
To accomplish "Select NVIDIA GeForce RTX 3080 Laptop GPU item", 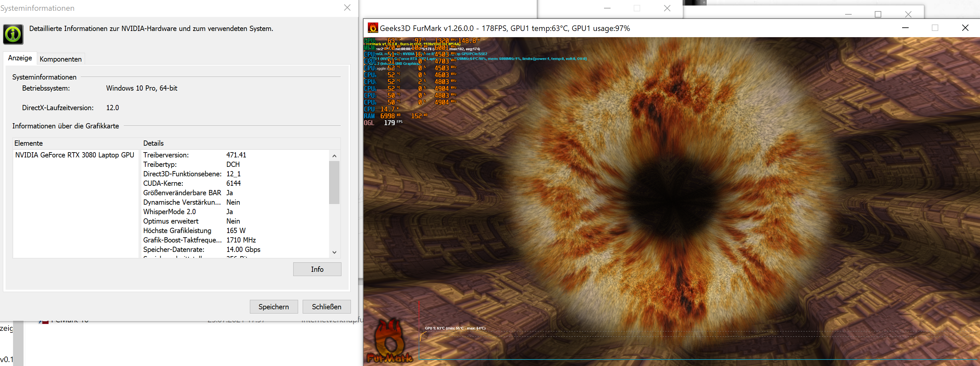I will click(75, 155).
